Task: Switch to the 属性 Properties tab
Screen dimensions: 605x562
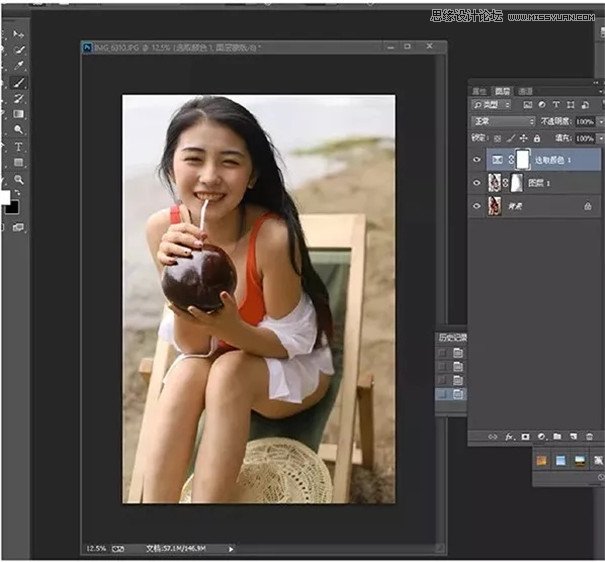Action: (x=479, y=91)
